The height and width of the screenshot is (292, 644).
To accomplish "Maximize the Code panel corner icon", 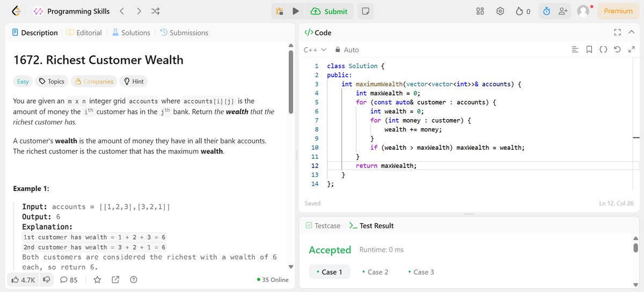I will 617,33.
